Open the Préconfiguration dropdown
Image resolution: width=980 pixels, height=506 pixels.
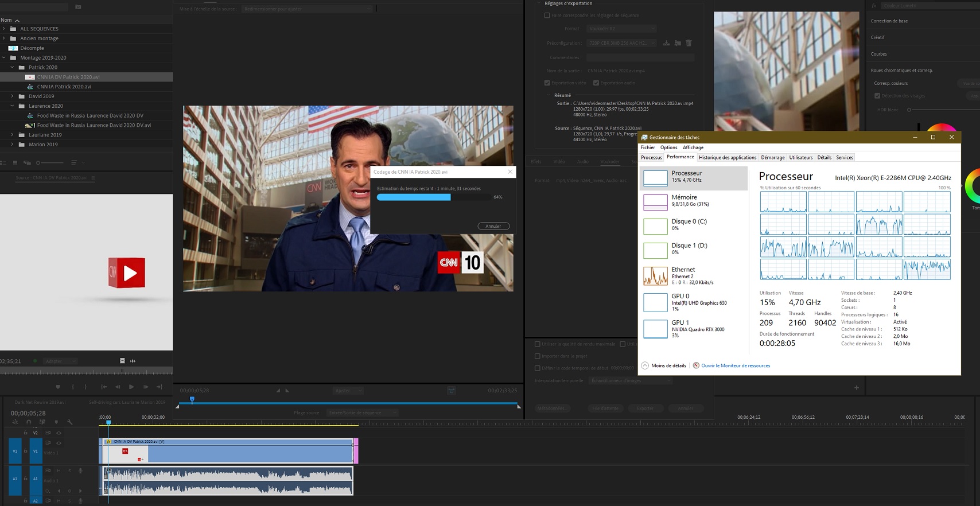tap(621, 43)
